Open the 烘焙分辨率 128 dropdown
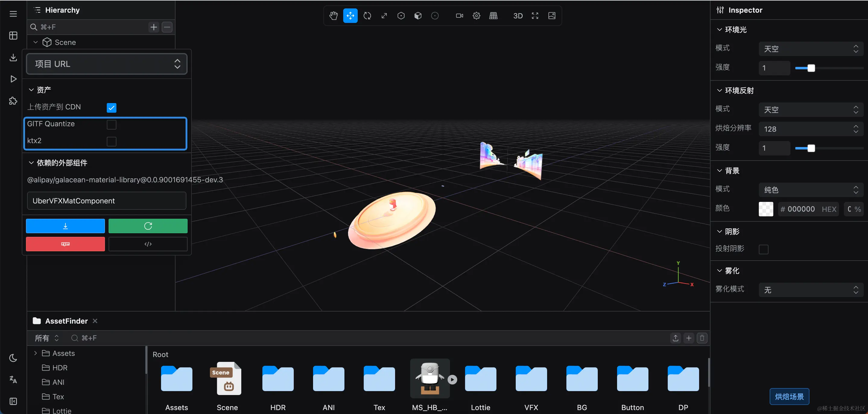This screenshot has width=868, height=414. coord(811,129)
